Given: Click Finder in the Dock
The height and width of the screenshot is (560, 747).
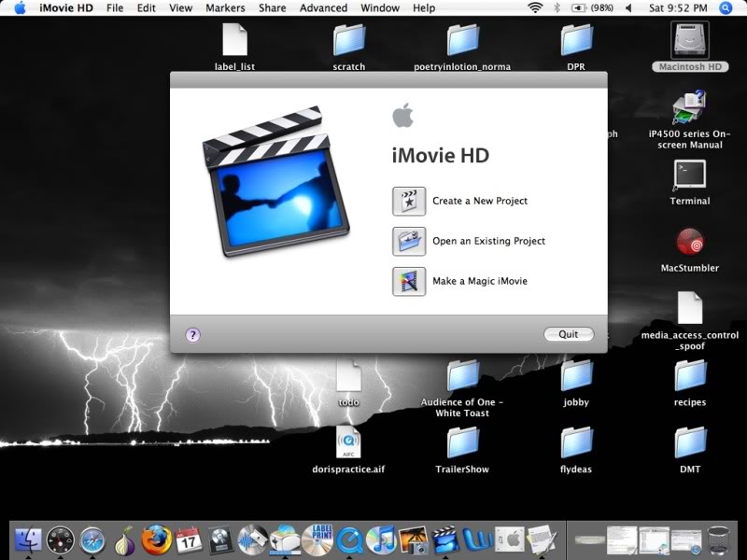Looking at the screenshot, I should point(28,540).
